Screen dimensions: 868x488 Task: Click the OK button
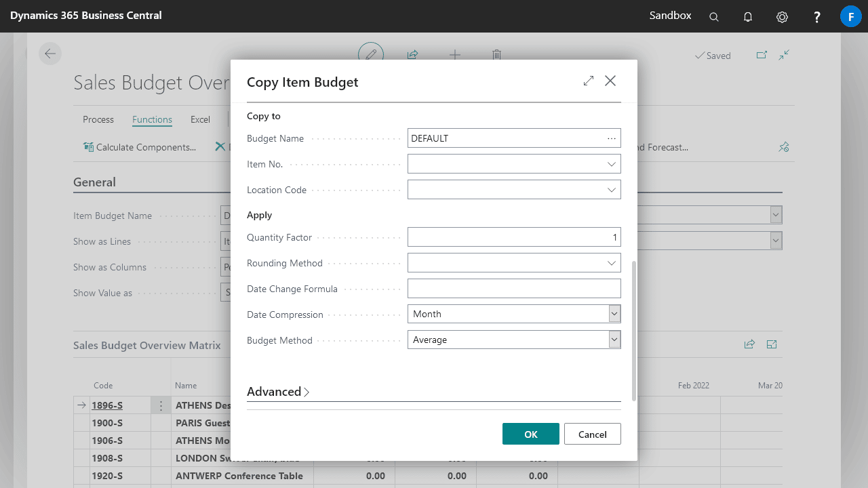(x=530, y=434)
